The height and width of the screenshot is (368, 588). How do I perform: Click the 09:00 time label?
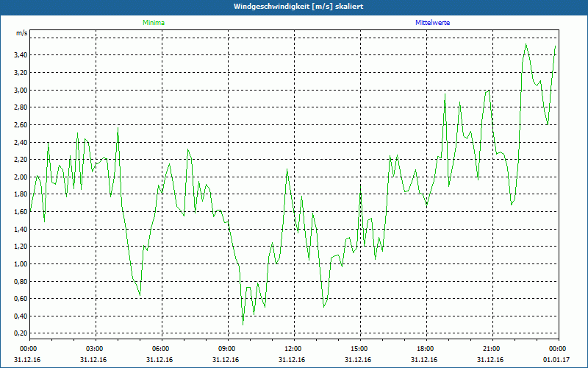pyautogui.click(x=228, y=349)
